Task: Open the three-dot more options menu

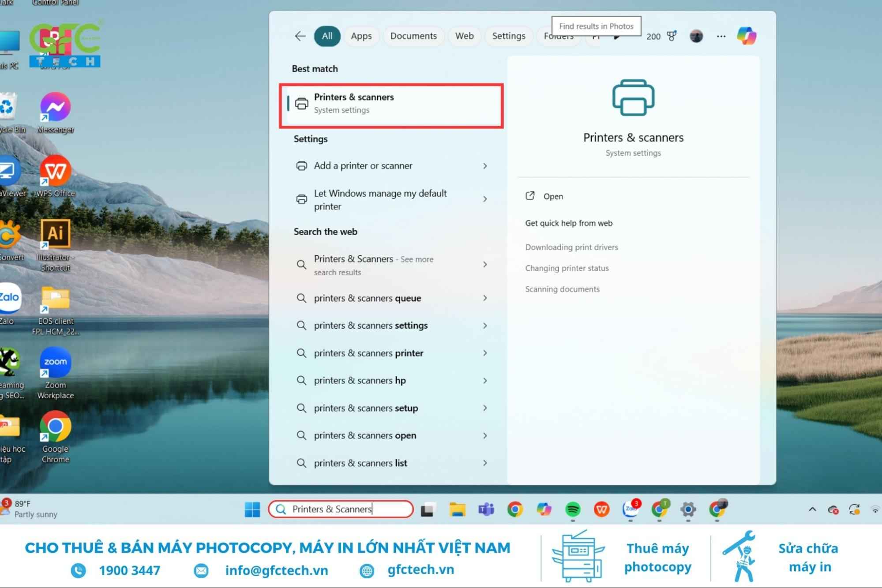Action: (721, 36)
